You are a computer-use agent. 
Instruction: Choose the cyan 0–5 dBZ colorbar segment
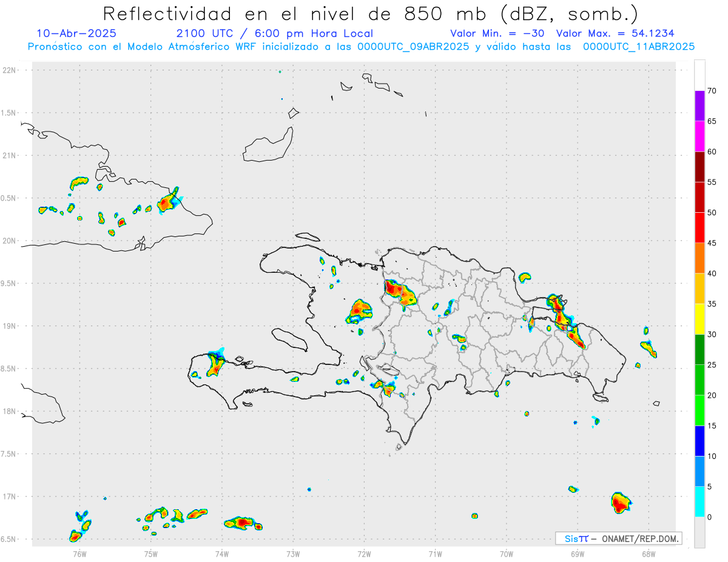(699, 502)
